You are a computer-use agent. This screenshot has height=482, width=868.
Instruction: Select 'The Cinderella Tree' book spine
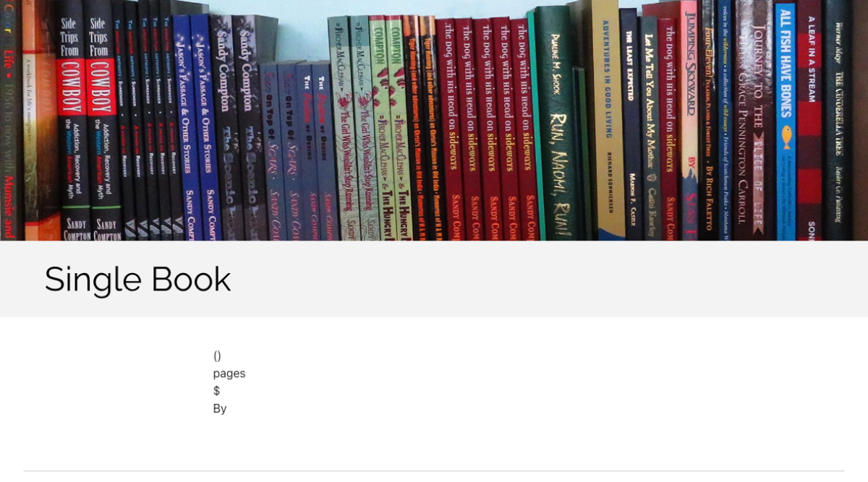838,119
